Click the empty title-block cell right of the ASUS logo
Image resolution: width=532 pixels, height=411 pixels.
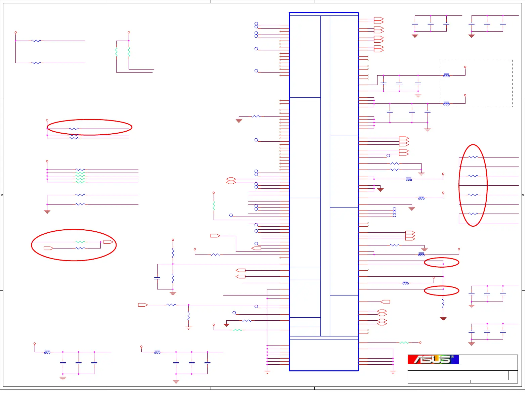point(488,359)
